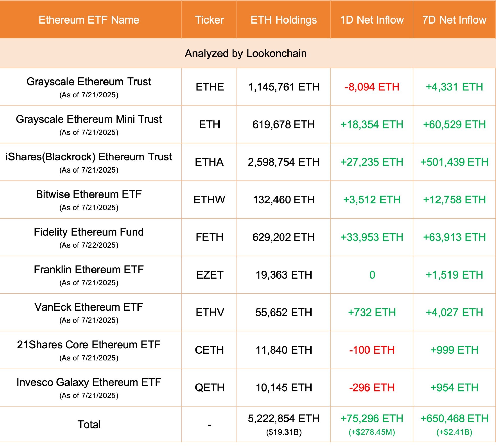This screenshot has width=496, height=448.
Task: Click holdings value 629,202 ETH
Action: pos(284,237)
